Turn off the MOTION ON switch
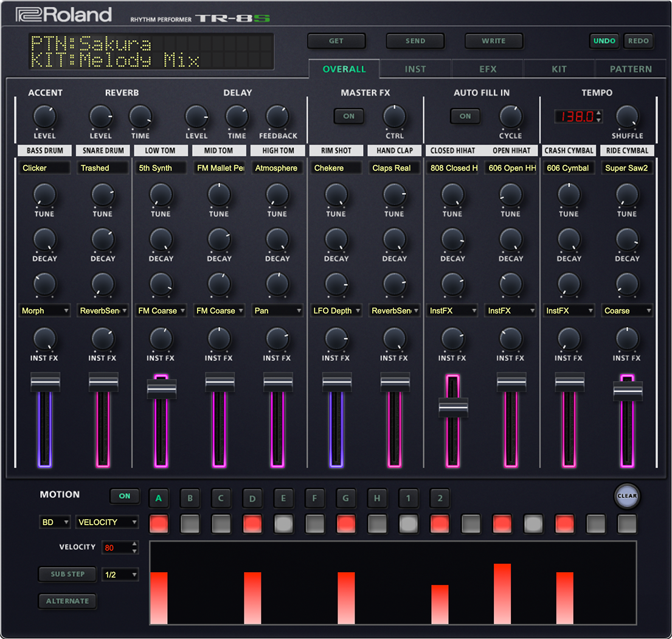Screen dimensions: 672x639 click(125, 496)
